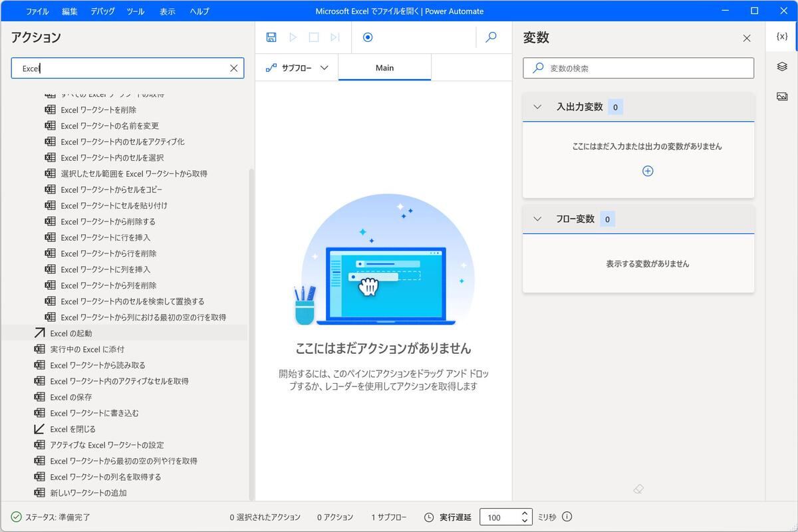This screenshot has height=532, width=798.
Task: Open the 表示 menu
Action: pos(168,11)
